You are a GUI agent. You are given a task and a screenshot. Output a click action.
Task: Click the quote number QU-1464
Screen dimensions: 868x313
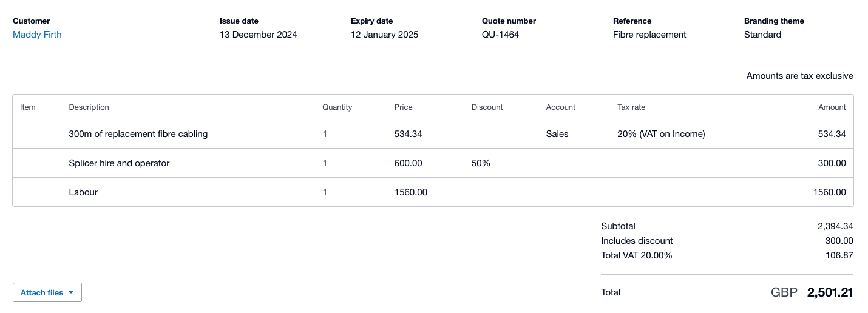pyautogui.click(x=500, y=35)
